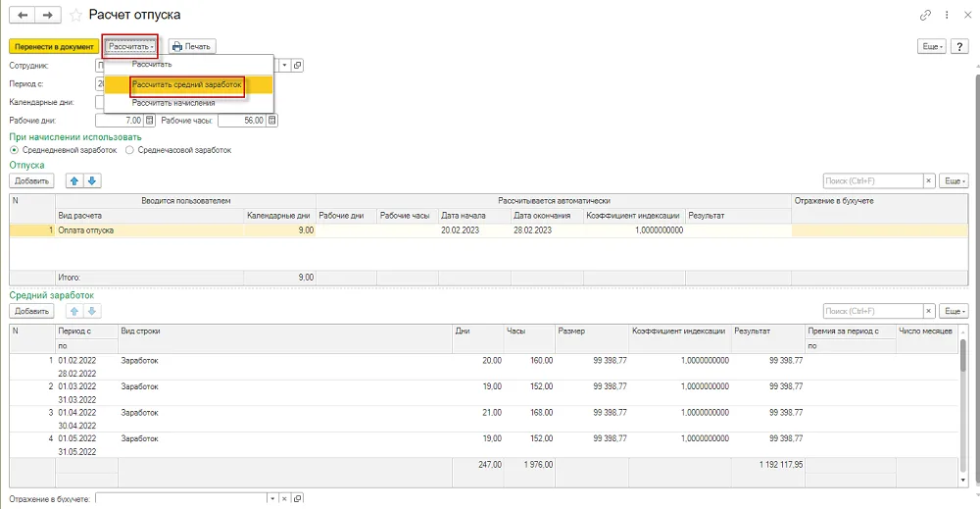The height and width of the screenshot is (509, 980).
Task: Print using the Печать button
Action: coord(192,46)
